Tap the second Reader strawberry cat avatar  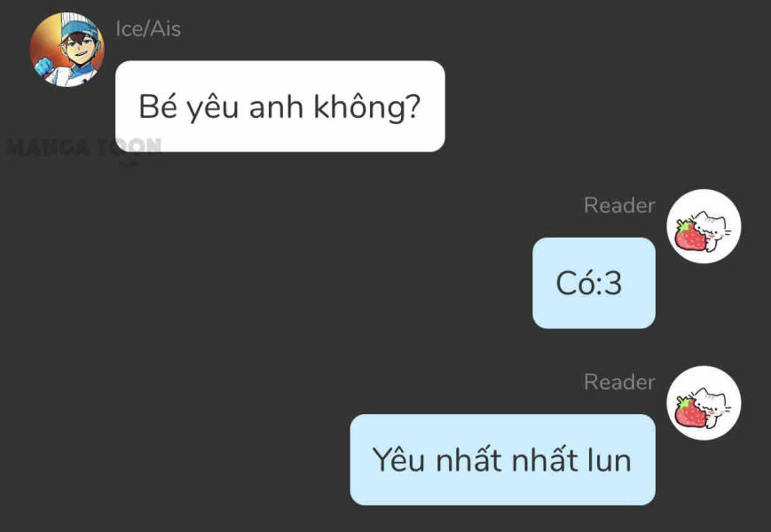[x=704, y=403]
